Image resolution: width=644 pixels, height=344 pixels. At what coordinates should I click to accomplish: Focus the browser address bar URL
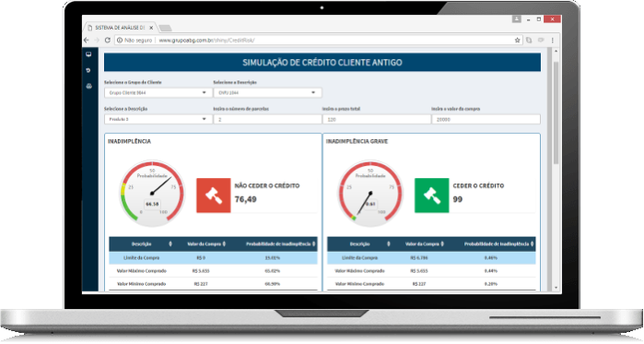(206, 41)
